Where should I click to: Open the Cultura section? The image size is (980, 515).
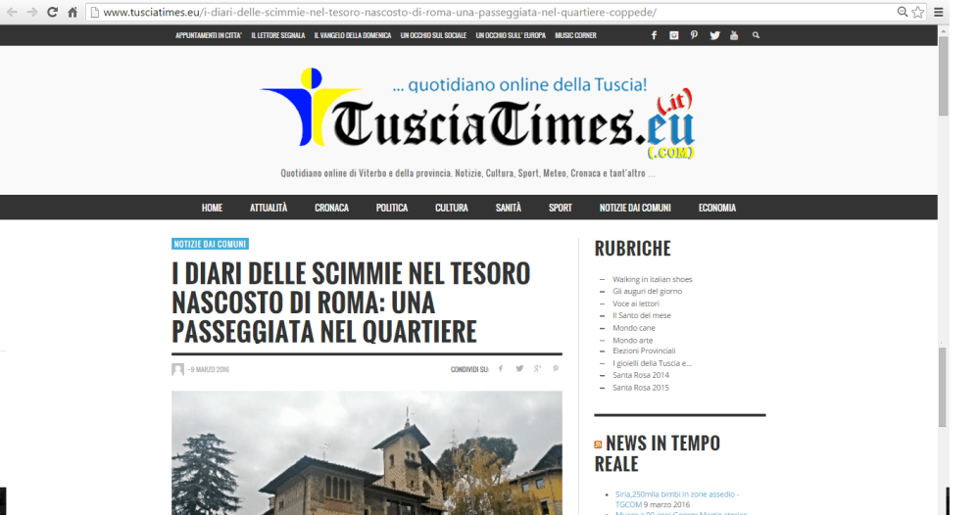452,208
